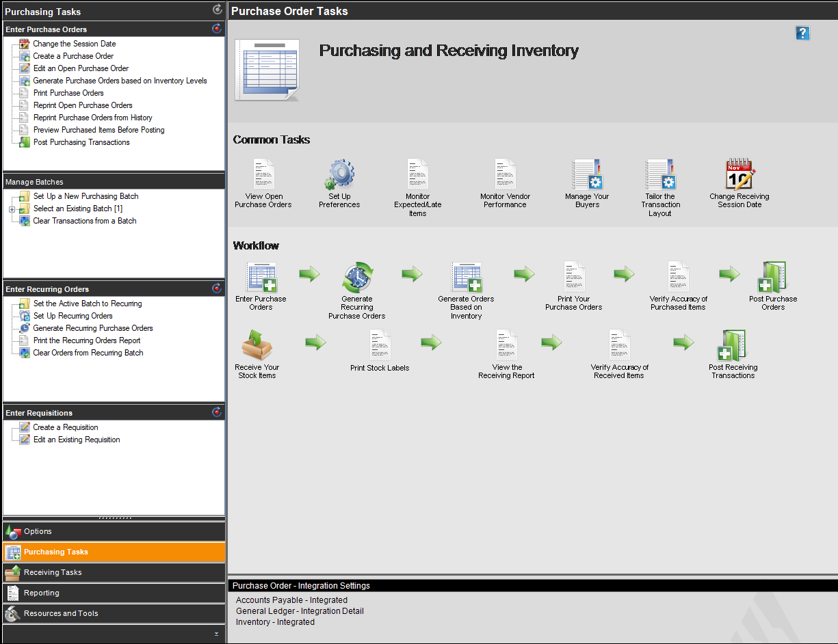The width and height of the screenshot is (838, 644).
Task: Select Set Up a New Purchasing Batch
Action: (86, 196)
